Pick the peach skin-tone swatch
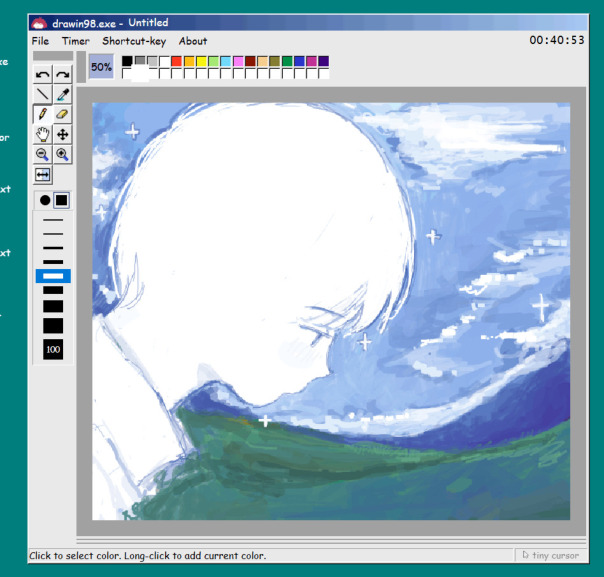Image resolution: width=604 pixels, height=577 pixels. (263, 61)
